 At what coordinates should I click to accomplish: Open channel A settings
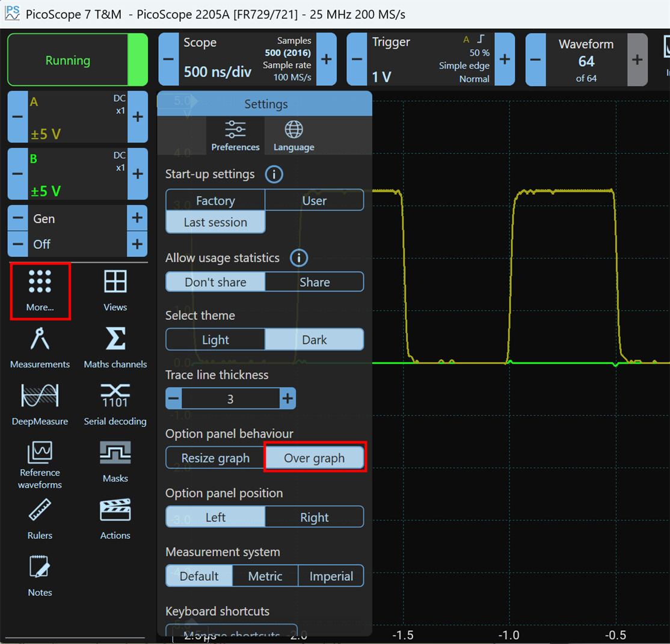78,117
